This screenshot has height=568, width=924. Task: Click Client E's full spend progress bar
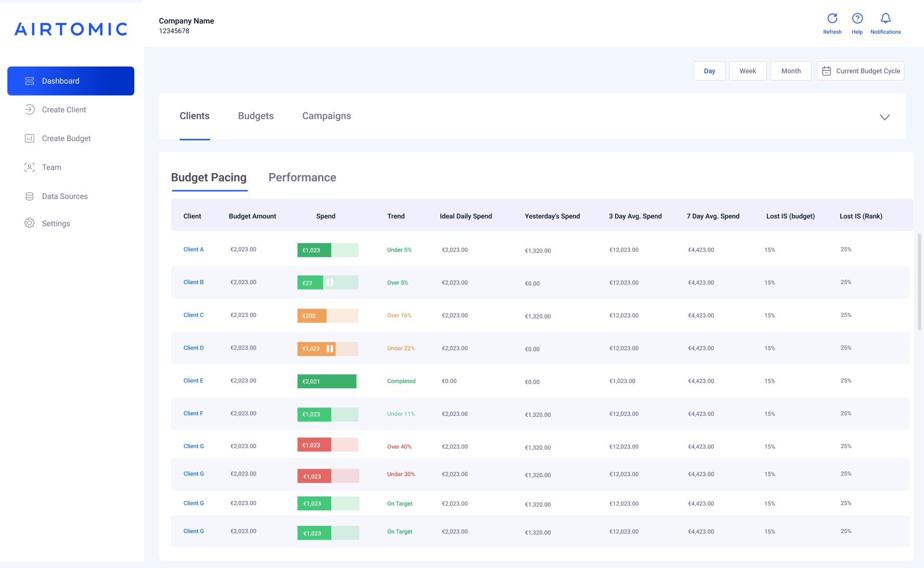[327, 381]
